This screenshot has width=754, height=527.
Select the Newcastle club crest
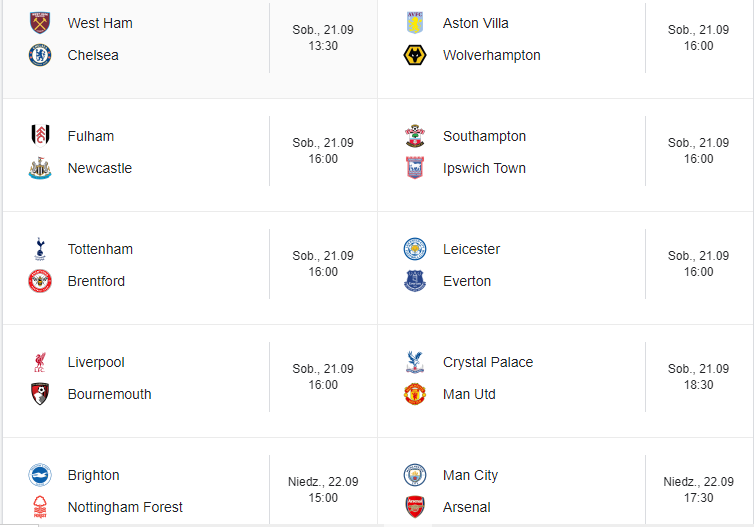(x=40, y=168)
